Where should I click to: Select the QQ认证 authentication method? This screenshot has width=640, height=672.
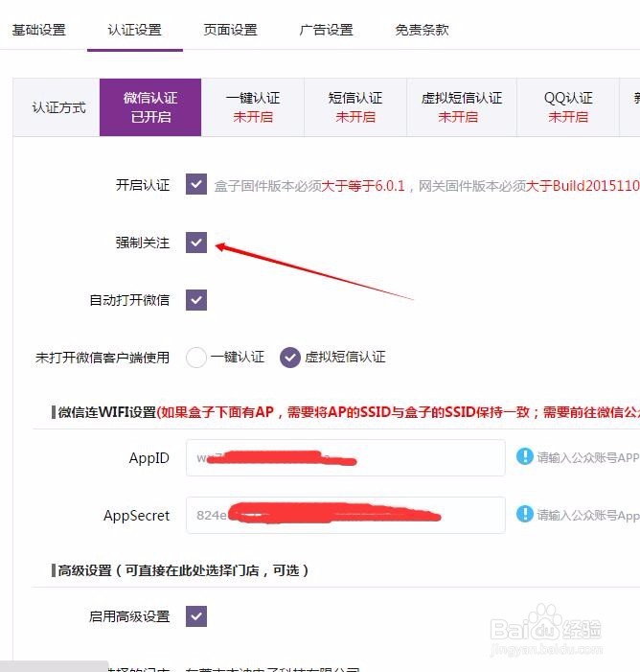568,107
